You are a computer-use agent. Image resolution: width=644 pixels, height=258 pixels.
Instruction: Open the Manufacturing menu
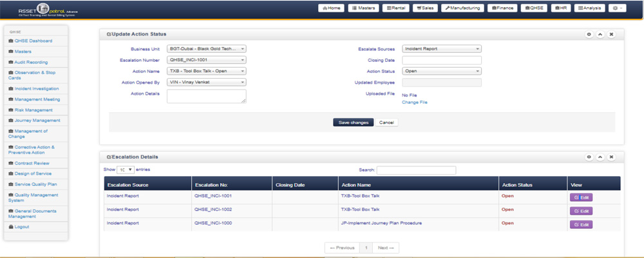(462, 8)
